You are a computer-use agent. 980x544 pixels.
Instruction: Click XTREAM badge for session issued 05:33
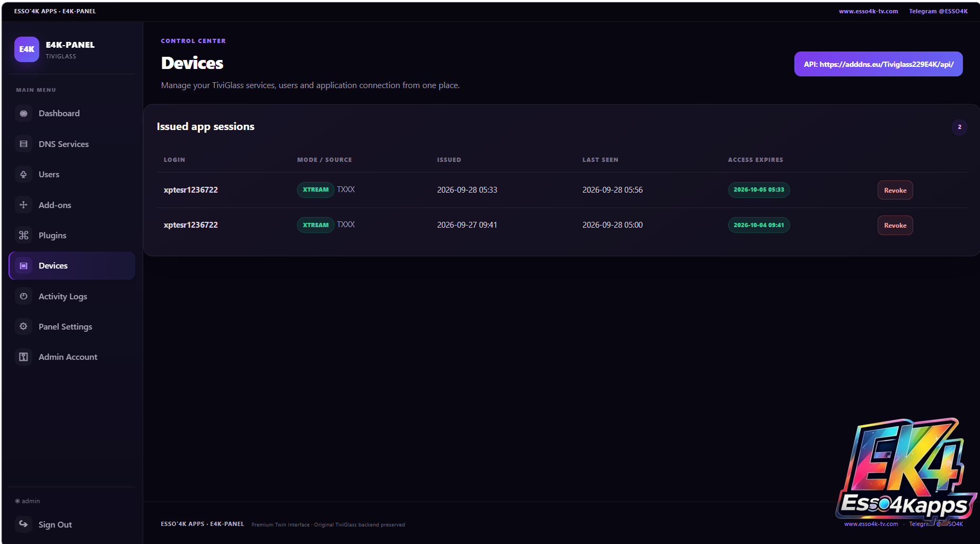(316, 189)
